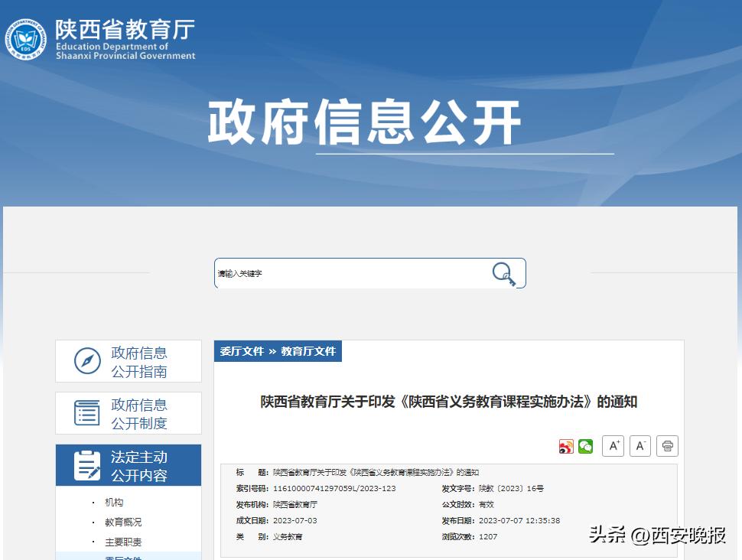The height and width of the screenshot is (560, 742).
Task: Open the notice titled 陕西省义务教育课程实施办法
Action: coord(447,401)
